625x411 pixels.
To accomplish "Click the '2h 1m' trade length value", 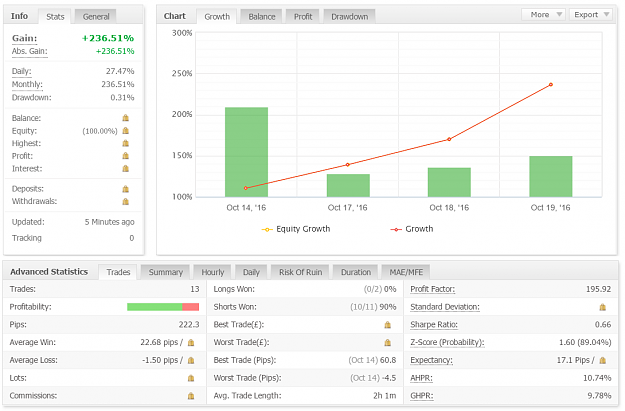I will tap(385, 396).
